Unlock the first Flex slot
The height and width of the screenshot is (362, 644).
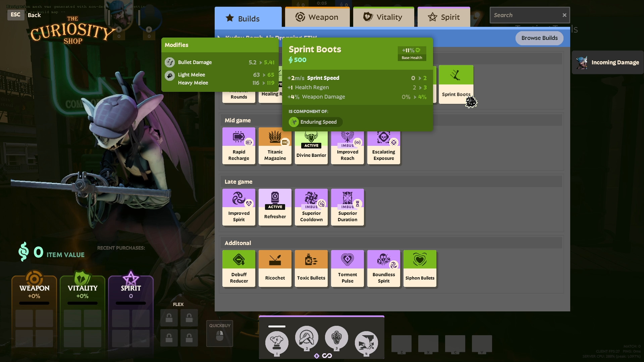pyautogui.click(x=169, y=318)
